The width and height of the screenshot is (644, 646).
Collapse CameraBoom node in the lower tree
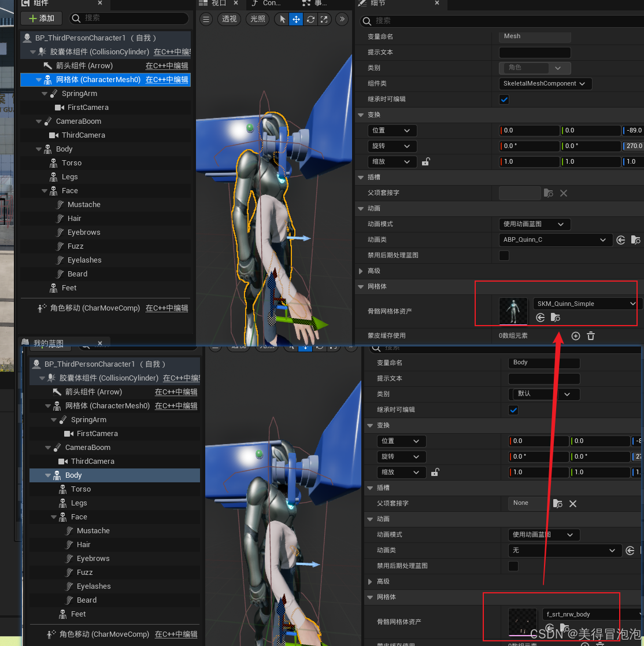point(48,448)
